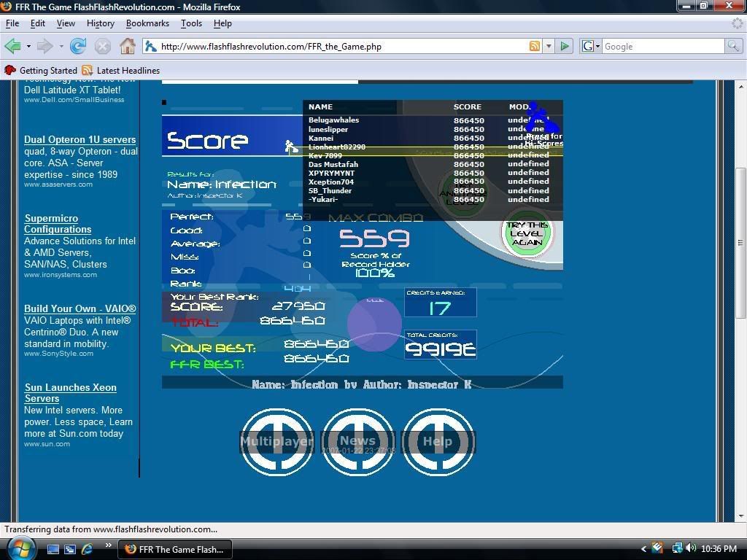747x560 pixels.
Task: Open the Windows Start orb
Action: [20, 548]
